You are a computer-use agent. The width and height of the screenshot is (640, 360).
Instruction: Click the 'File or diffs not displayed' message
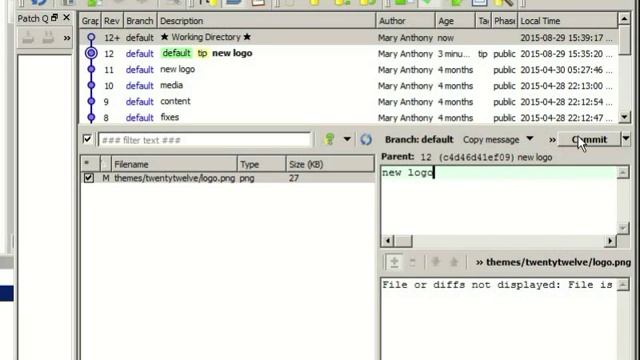click(x=497, y=285)
